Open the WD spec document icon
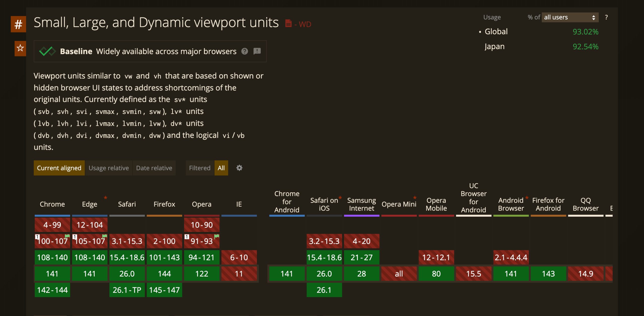 [288, 23]
